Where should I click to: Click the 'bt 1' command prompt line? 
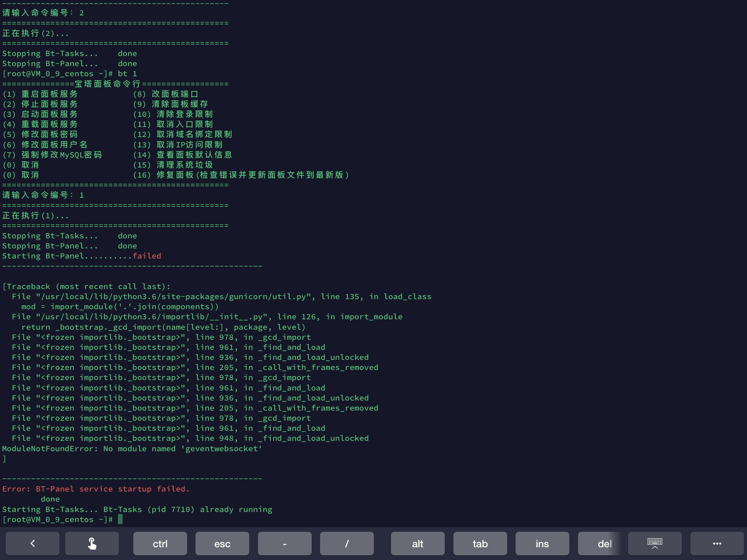pos(70,74)
